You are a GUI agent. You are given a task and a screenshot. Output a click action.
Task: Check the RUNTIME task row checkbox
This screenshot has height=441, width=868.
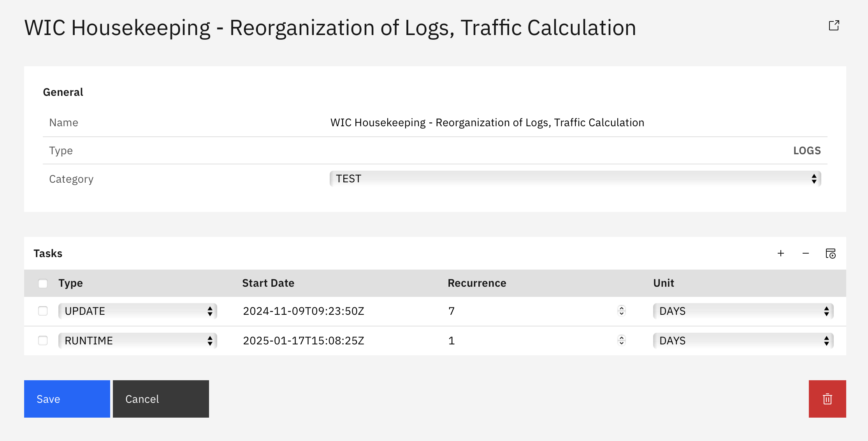coord(43,340)
